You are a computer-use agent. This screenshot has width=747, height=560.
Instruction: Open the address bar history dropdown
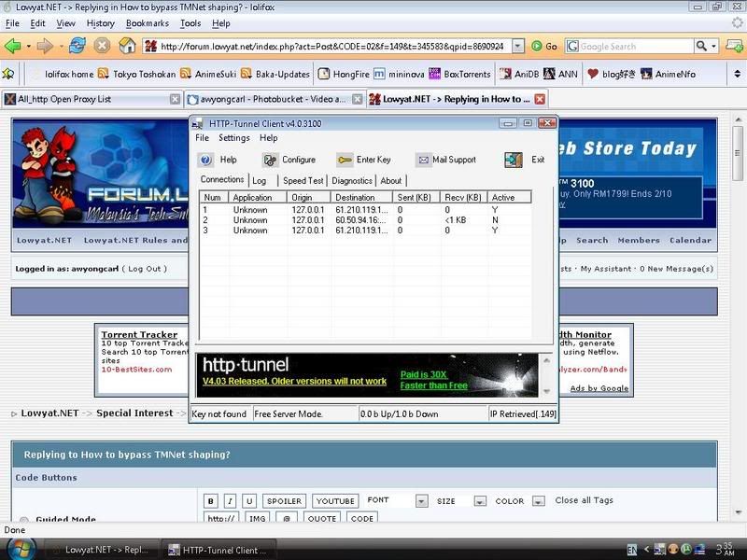pos(518,46)
